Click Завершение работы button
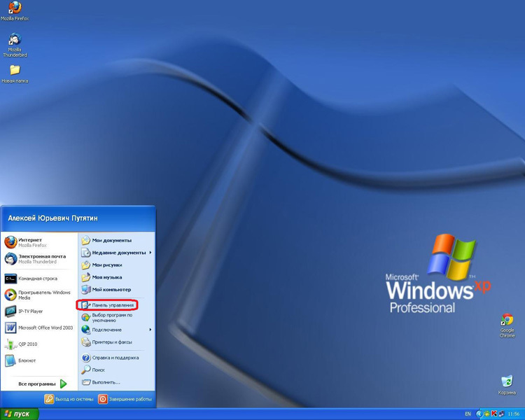525x420 pixels. point(125,399)
